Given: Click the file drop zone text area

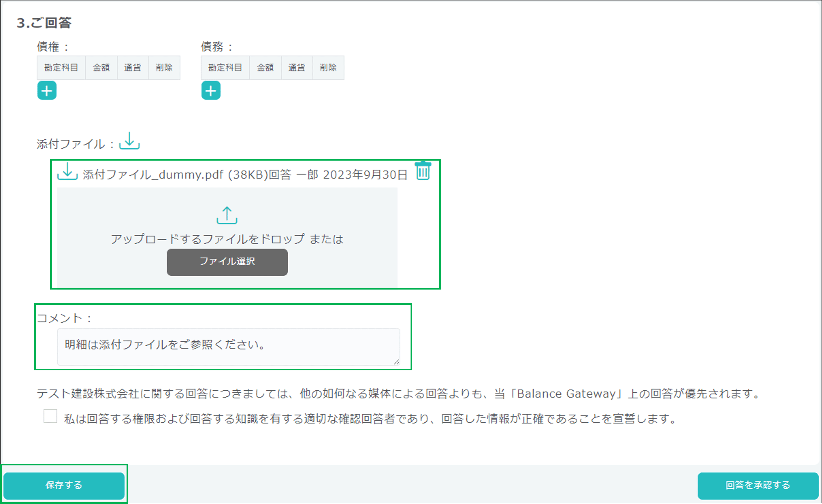Looking at the screenshot, I should click(x=227, y=239).
